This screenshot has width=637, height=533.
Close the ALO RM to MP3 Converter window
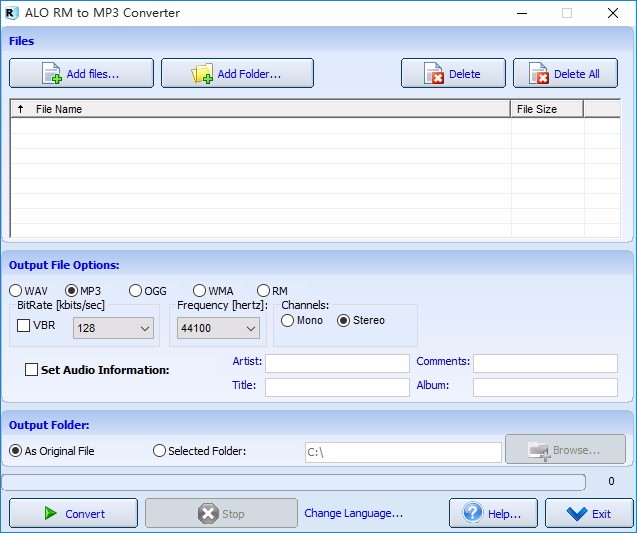point(613,13)
